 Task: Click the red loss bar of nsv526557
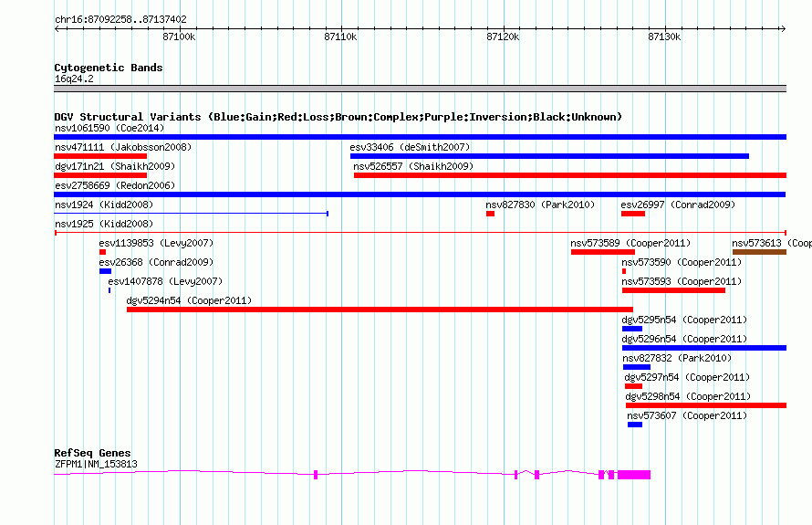pos(570,175)
